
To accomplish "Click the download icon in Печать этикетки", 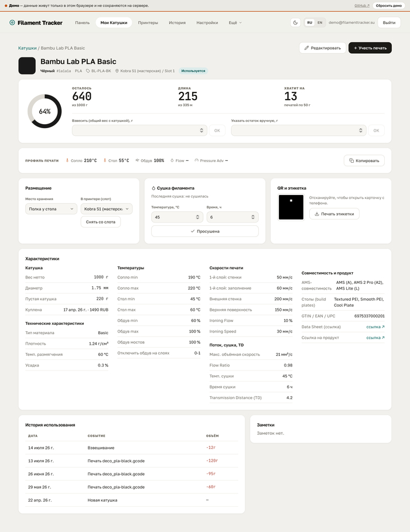I will coord(317,214).
